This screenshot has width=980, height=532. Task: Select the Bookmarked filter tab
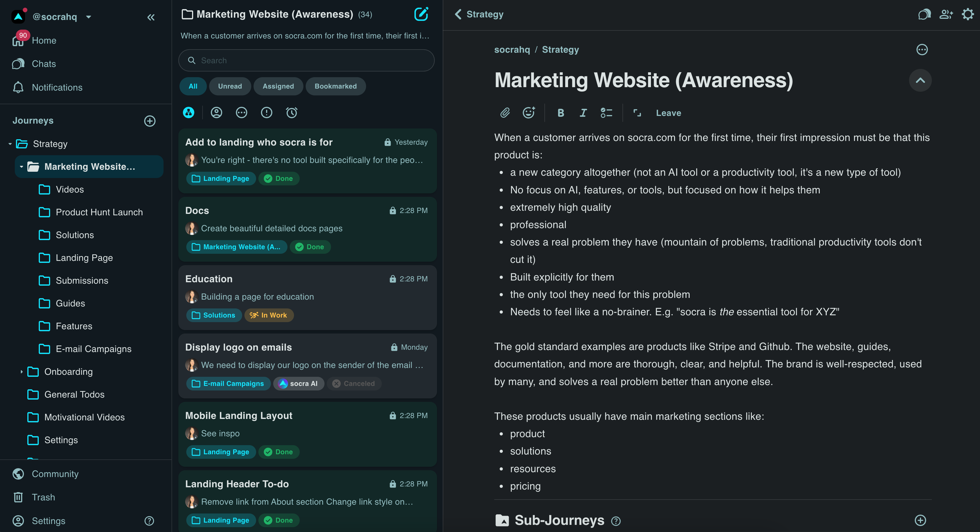(x=335, y=86)
